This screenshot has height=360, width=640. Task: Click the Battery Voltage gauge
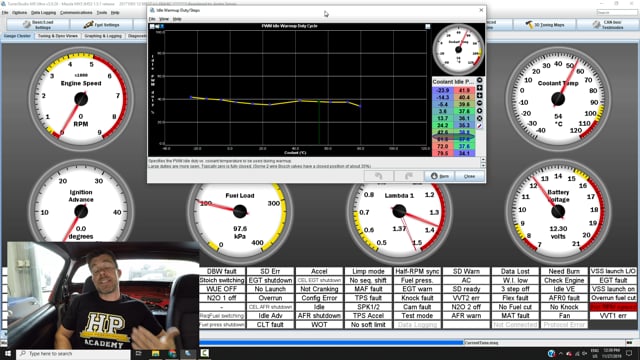[x=558, y=211]
